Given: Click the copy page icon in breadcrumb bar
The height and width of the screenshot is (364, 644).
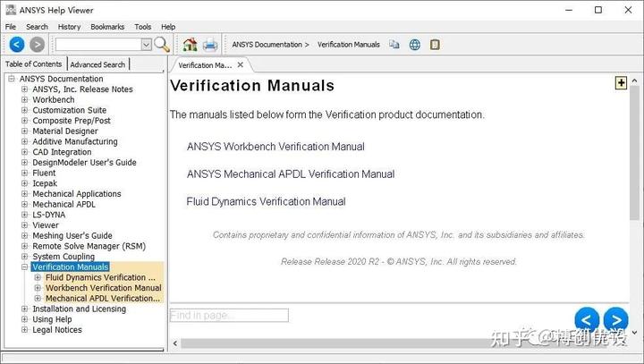Looking at the screenshot, I should point(394,45).
